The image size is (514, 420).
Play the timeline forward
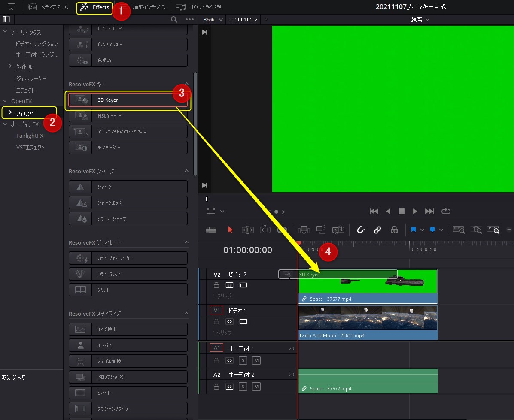[x=415, y=212]
